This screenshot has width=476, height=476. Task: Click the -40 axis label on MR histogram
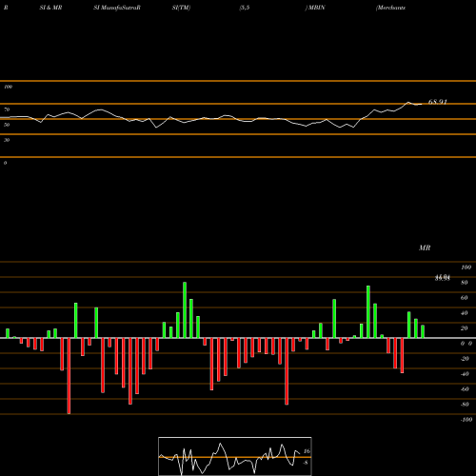coord(465,374)
